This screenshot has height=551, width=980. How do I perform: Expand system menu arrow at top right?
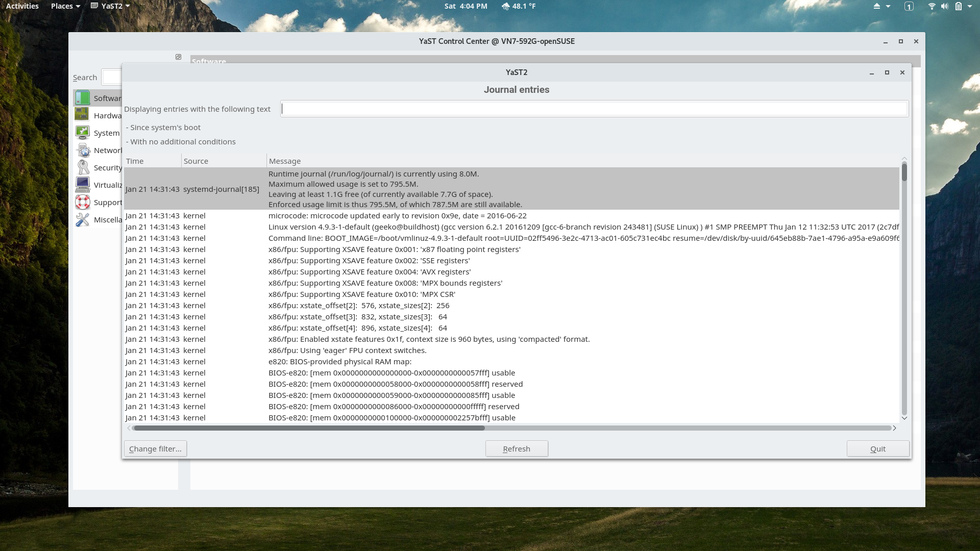tap(970, 6)
